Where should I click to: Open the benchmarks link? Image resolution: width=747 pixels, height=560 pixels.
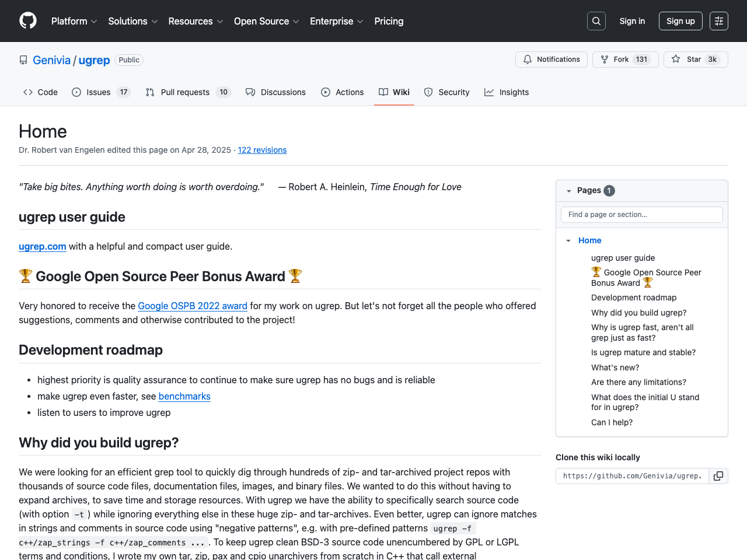click(x=184, y=396)
